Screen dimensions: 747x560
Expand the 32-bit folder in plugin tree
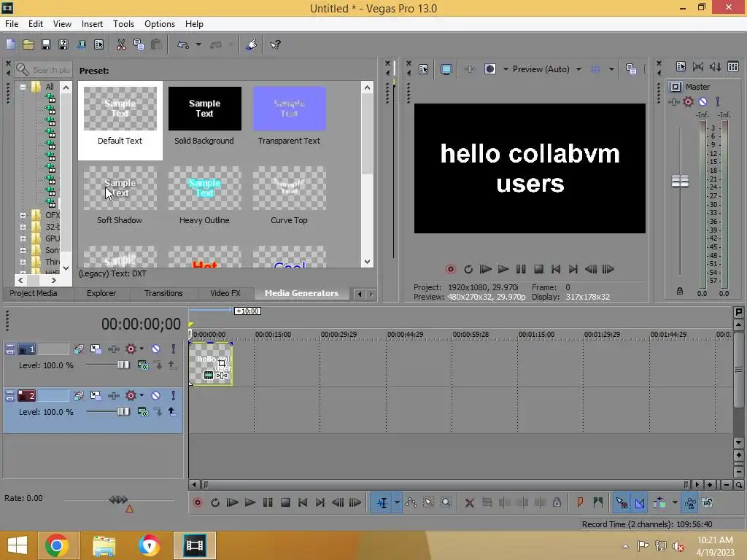click(x=23, y=227)
